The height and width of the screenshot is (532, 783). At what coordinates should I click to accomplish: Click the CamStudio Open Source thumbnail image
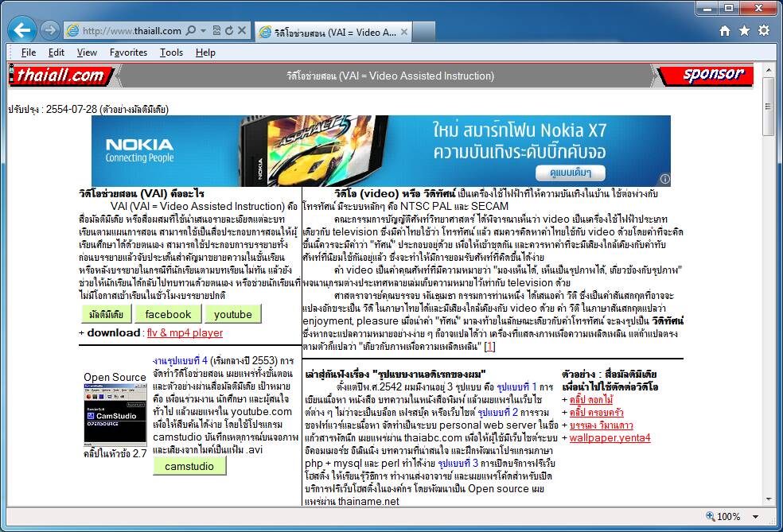115,414
